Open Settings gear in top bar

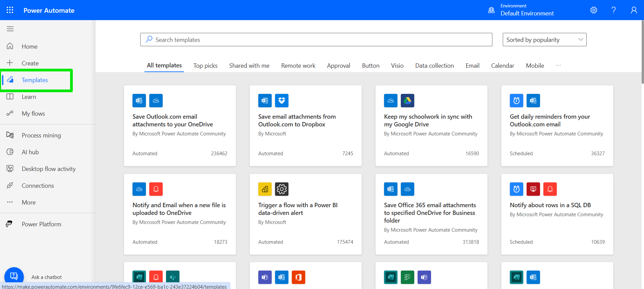click(x=594, y=10)
